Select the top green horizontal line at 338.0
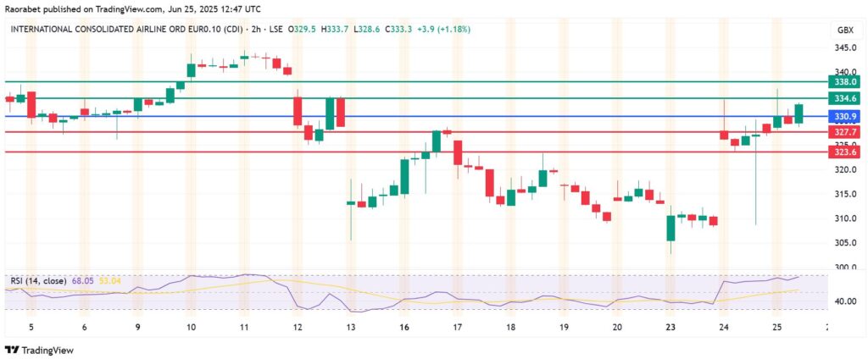Viewport: 868px width, 359px height. pos(424,82)
